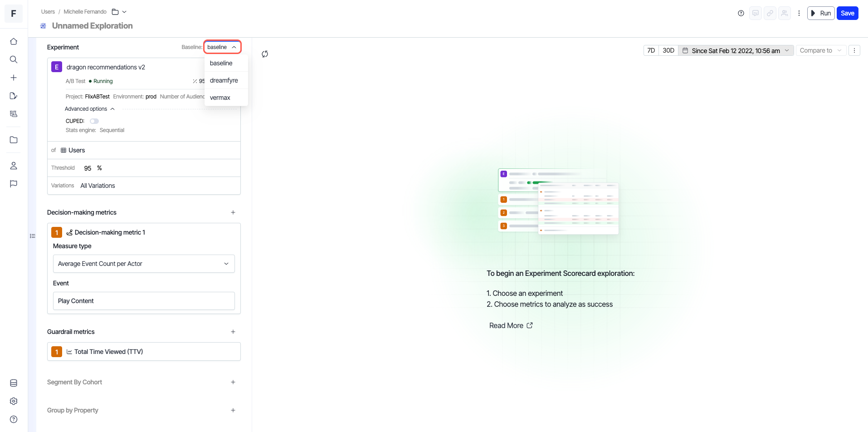This screenshot has height=432, width=868.
Task: Open the Compare to dropdown
Action: [x=820, y=50]
